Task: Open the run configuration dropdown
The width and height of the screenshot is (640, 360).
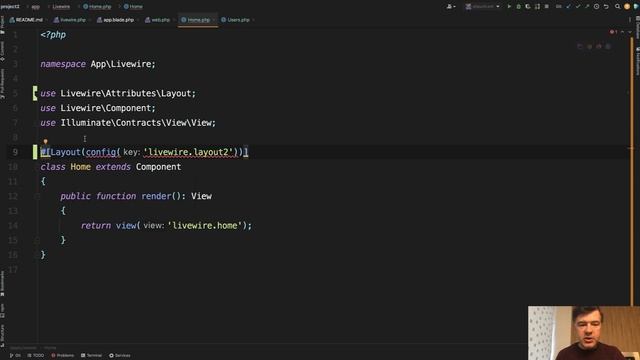Action: coord(482,7)
